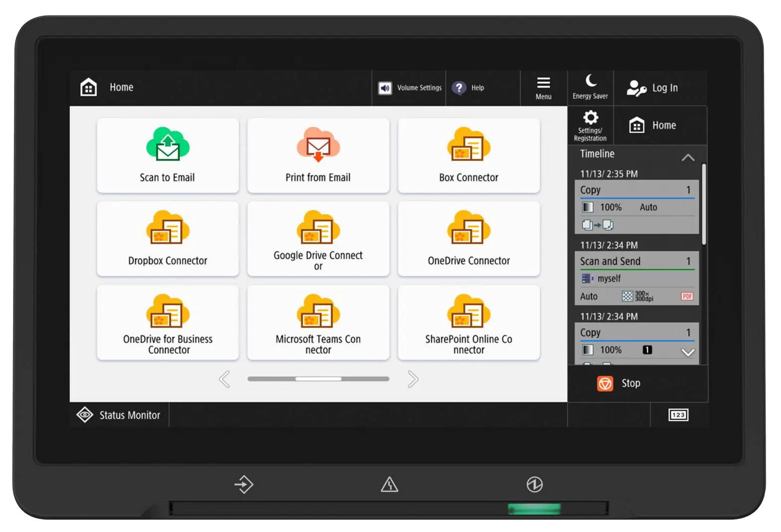Open Settings/Registration
This screenshot has height=532, width=781.
coord(590,125)
